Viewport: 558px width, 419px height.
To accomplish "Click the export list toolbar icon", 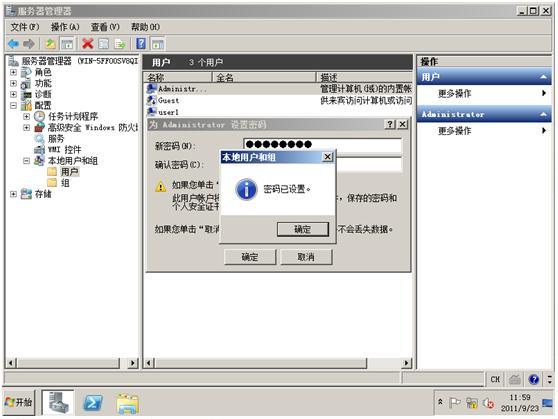I will [x=120, y=44].
